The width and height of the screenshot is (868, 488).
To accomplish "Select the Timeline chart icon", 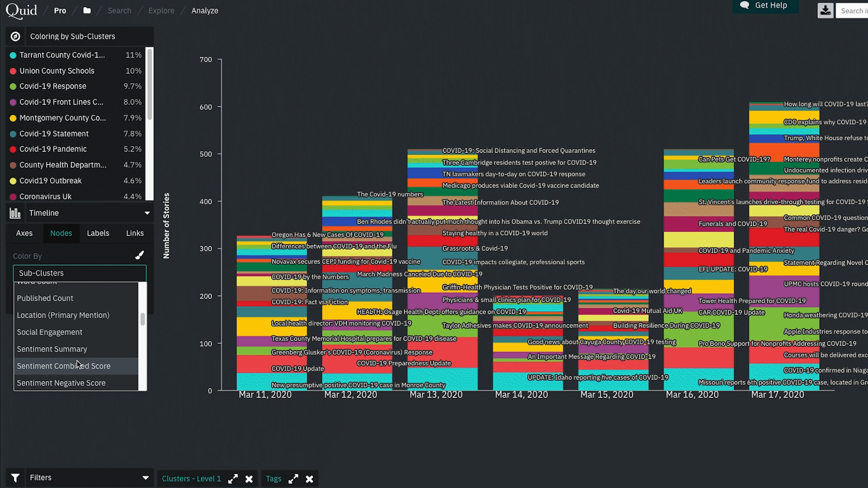I will pyautogui.click(x=15, y=213).
